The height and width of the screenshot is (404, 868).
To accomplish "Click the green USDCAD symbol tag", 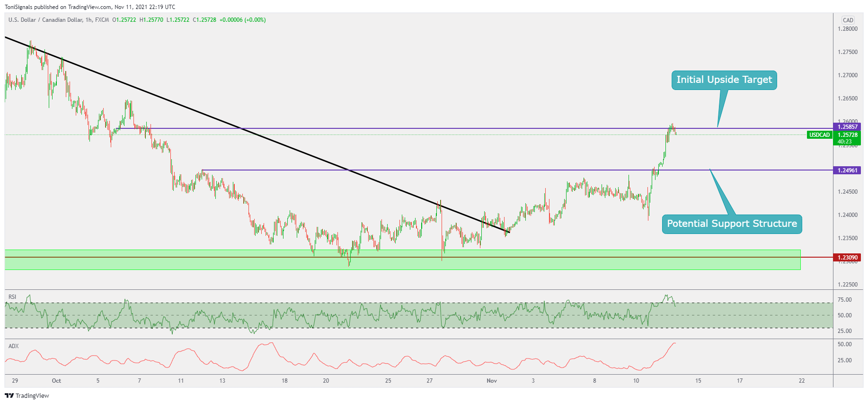I will click(819, 135).
